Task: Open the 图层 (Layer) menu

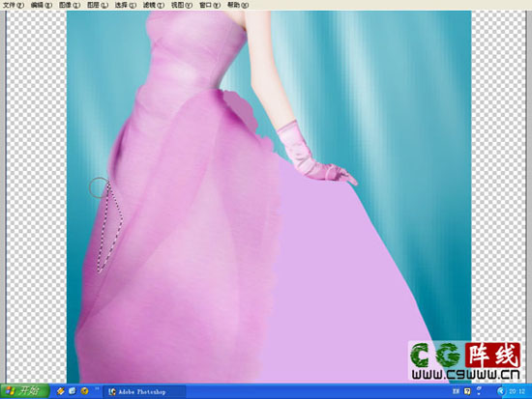Action: pos(98,5)
